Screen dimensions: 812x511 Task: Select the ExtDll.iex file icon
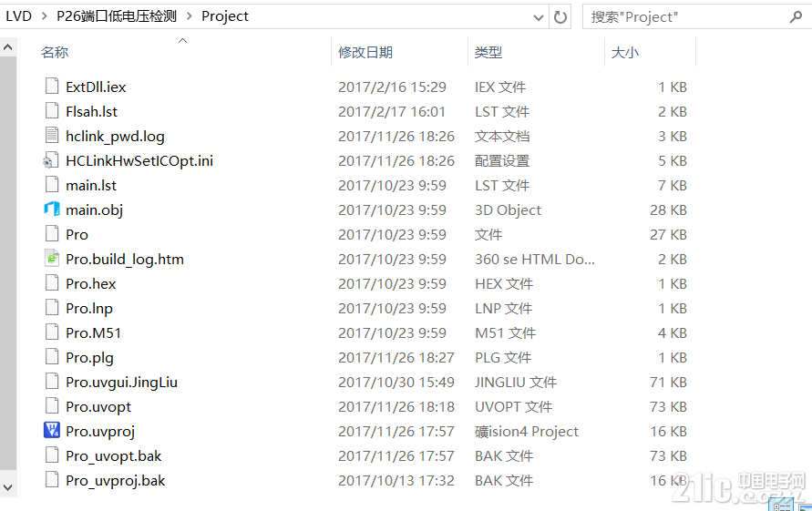coord(52,87)
